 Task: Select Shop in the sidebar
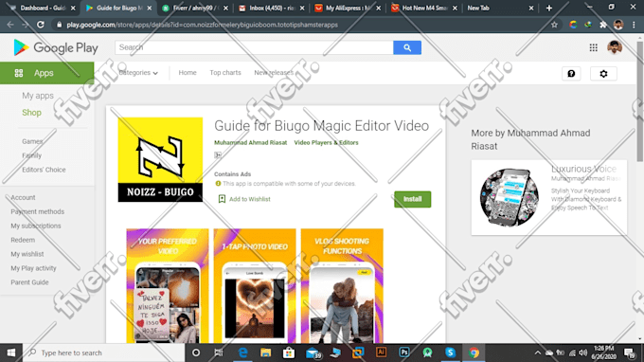(x=31, y=113)
